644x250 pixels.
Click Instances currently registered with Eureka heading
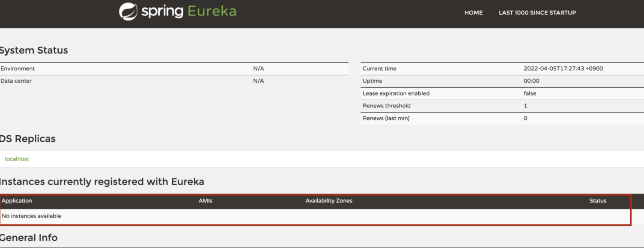tap(102, 182)
